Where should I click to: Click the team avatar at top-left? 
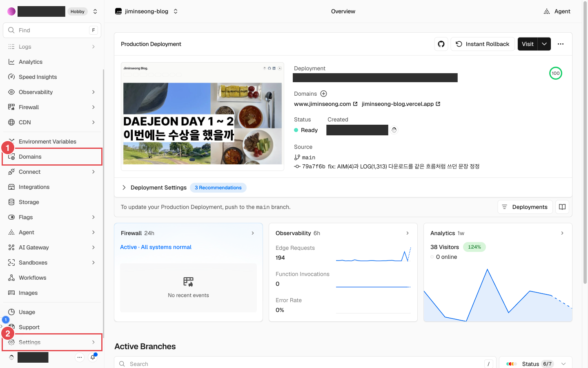(11, 11)
